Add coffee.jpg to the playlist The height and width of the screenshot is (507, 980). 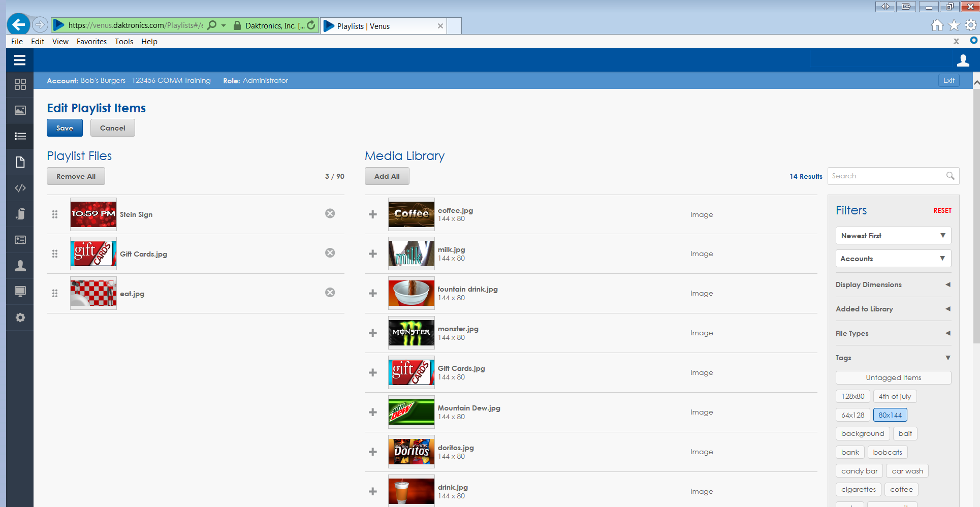click(373, 214)
